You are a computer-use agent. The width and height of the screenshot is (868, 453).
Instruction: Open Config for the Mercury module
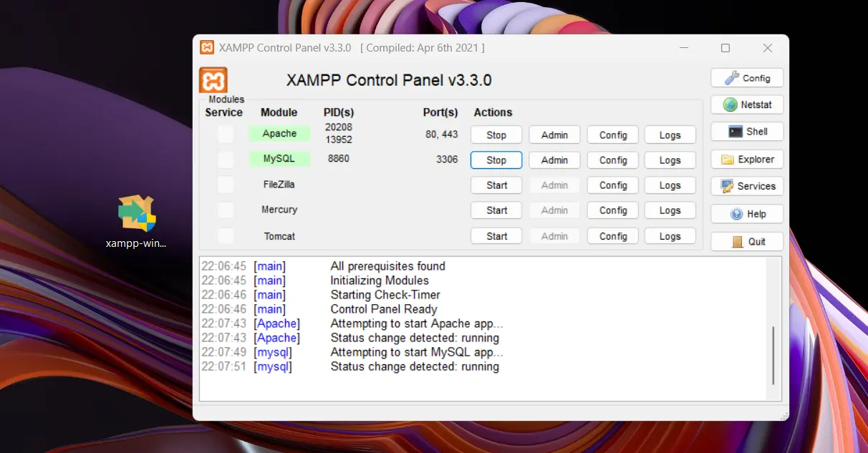[x=613, y=210]
